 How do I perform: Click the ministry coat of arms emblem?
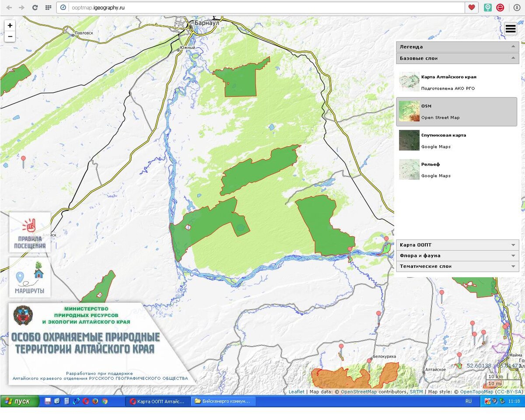click(x=23, y=315)
